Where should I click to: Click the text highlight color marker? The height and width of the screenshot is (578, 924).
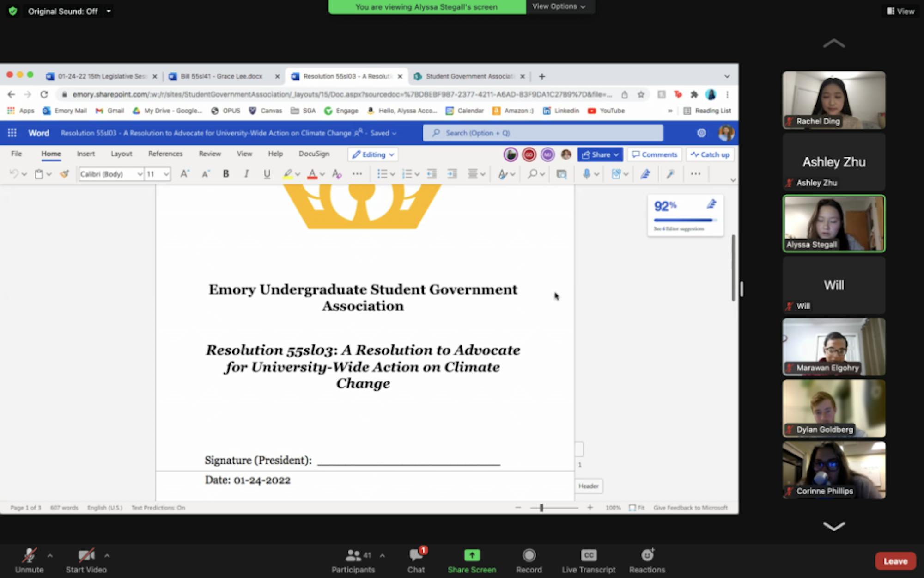pyautogui.click(x=287, y=174)
